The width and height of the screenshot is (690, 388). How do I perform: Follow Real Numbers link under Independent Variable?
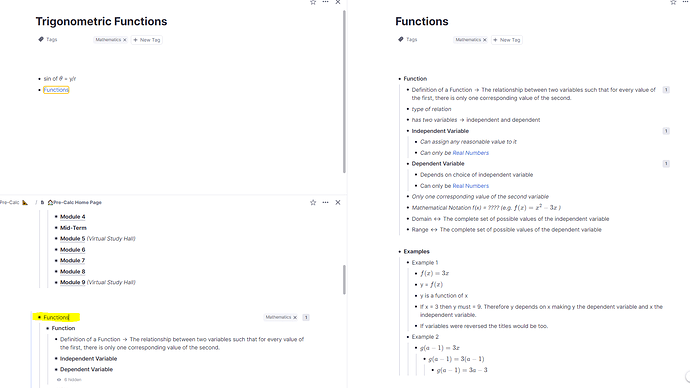tap(470, 153)
